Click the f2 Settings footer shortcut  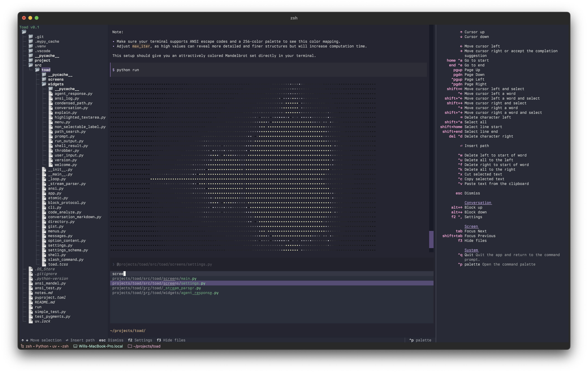click(x=140, y=340)
